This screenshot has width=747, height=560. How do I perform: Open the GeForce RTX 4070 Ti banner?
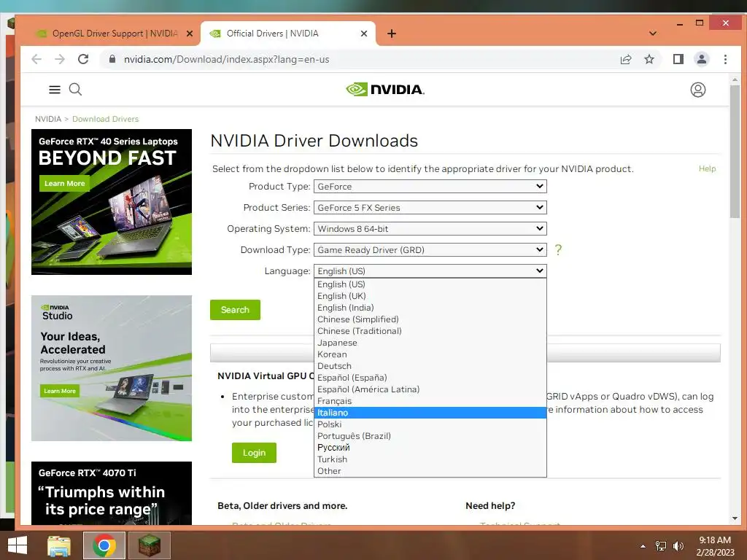click(112, 494)
